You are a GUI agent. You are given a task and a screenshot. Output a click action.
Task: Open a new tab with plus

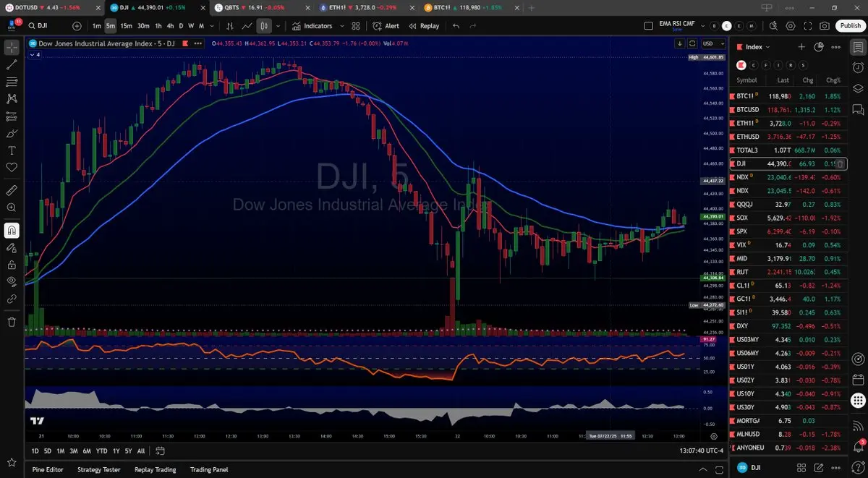tap(532, 7)
